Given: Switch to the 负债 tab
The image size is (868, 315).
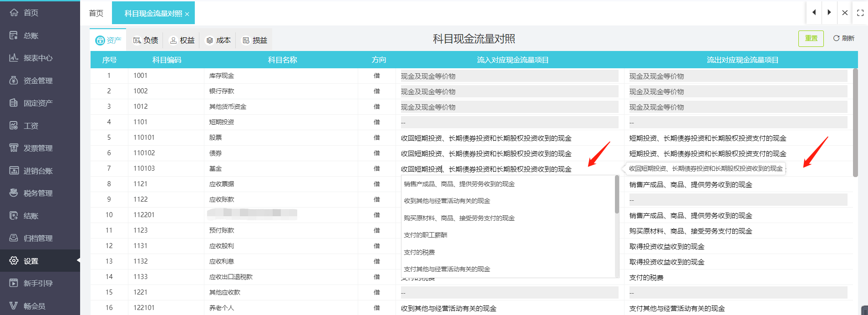Looking at the screenshot, I should click(145, 41).
